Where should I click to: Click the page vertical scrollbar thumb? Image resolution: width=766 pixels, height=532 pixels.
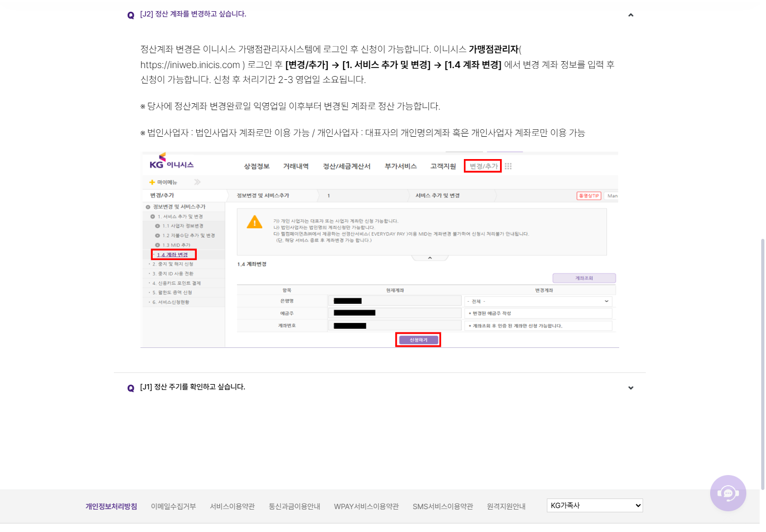[x=762, y=364]
